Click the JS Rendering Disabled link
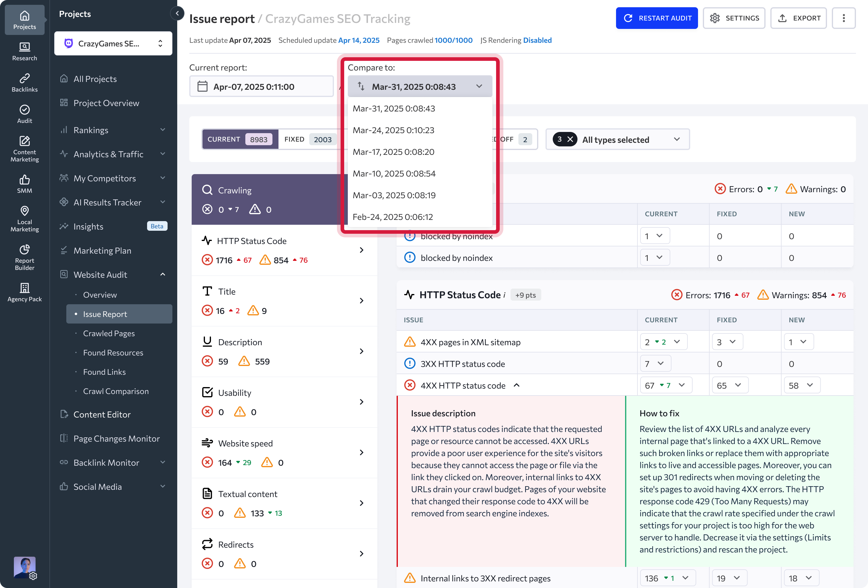Screen dimensions: 868x588 coord(537,40)
